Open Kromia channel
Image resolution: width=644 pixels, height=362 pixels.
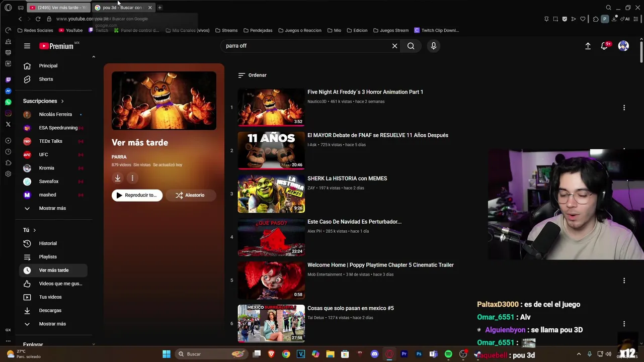coord(53,168)
